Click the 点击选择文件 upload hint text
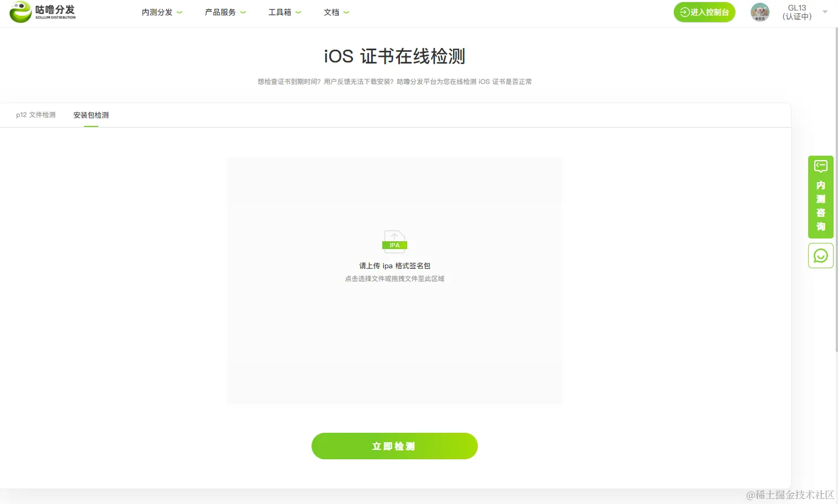This screenshot has width=838, height=504. (x=394, y=278)
